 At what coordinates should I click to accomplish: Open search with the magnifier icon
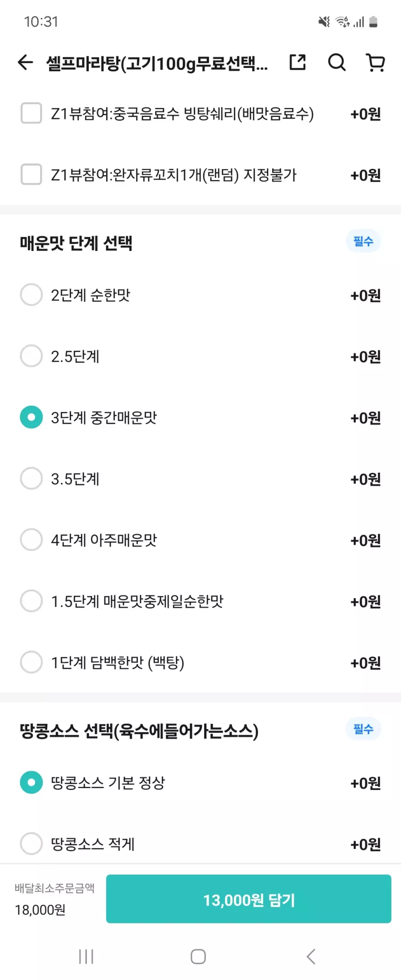[x=337, y=62]
